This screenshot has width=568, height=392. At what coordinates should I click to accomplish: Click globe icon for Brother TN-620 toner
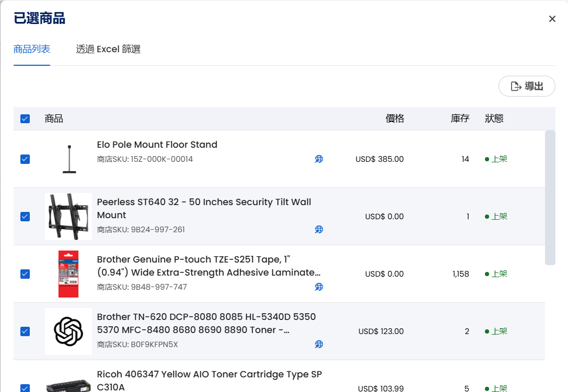pos(319,345)
